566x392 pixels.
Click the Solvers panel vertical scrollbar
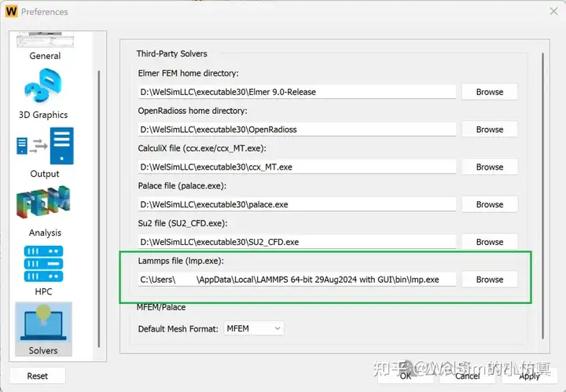tap(542, 196)
